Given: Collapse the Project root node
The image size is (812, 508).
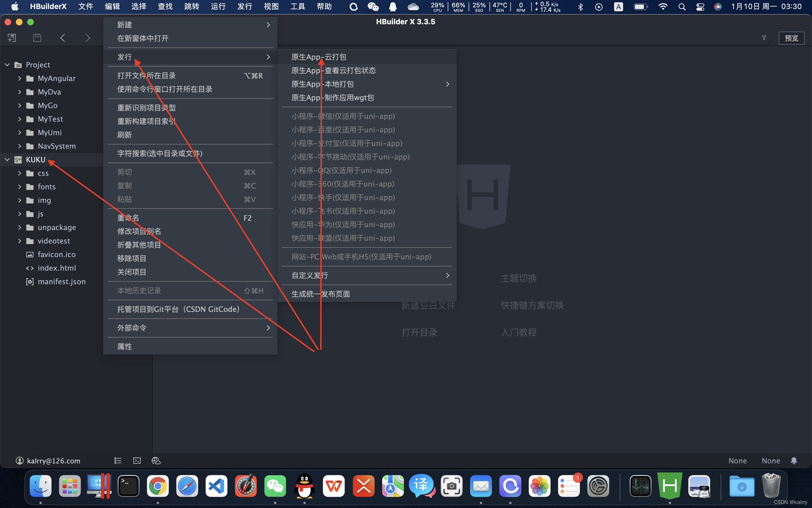Looking at the screenshot, I should pyautogui.click(x=7, y=65).
